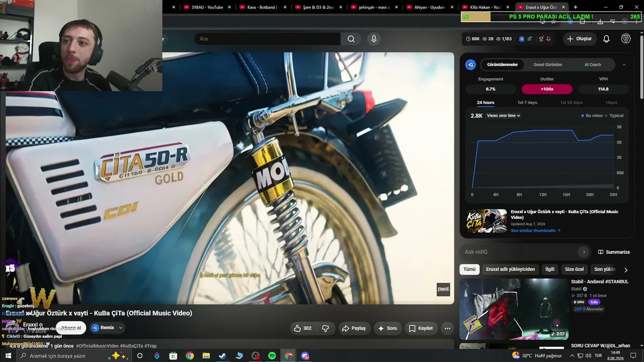This screenshot has height=362, width=644.
Task: Launch Steam from the taskbar
Action: pos(222,356)
